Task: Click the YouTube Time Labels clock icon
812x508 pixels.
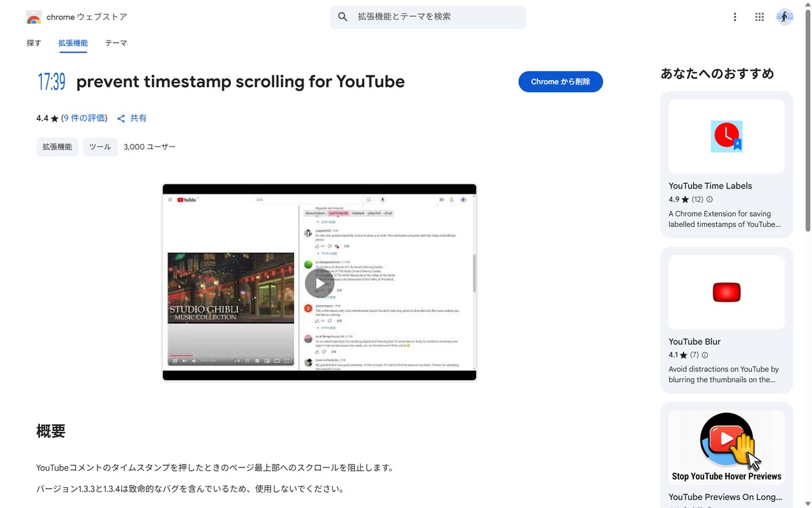Action: click(x=727, y=136)
